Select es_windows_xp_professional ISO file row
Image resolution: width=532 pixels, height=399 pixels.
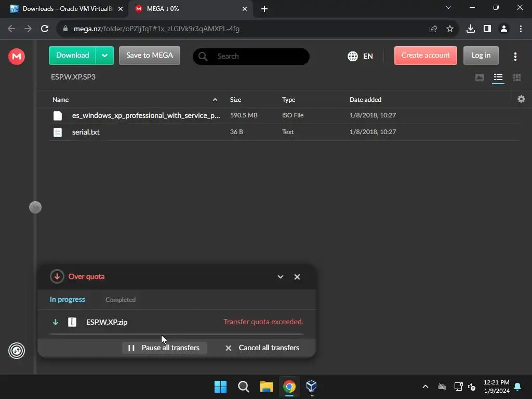tap(284, 115)
